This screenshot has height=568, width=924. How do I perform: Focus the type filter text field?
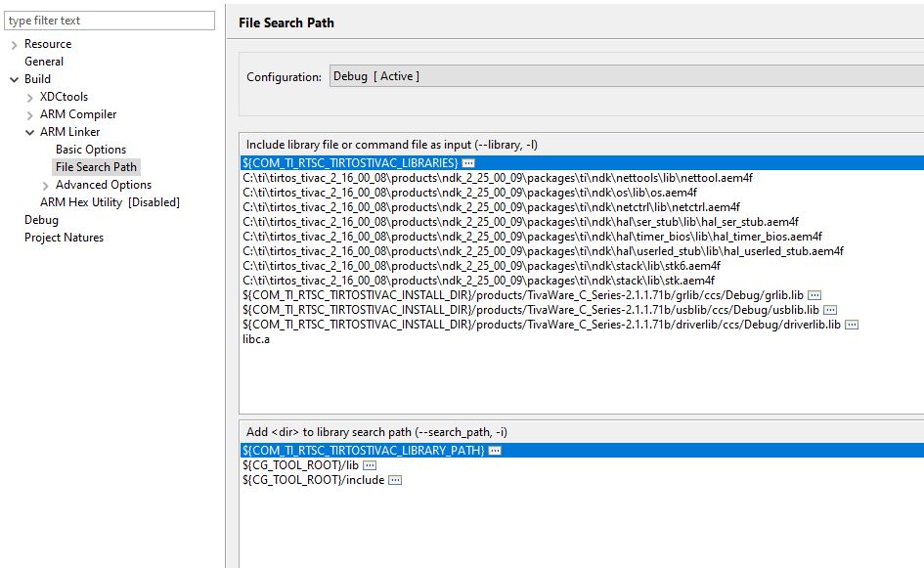click(x=110, y=21)
